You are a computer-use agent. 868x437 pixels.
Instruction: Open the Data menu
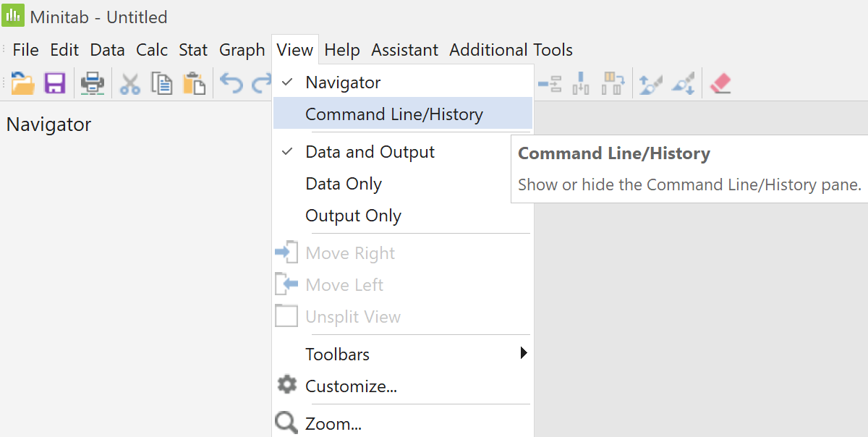click(107, 50)
